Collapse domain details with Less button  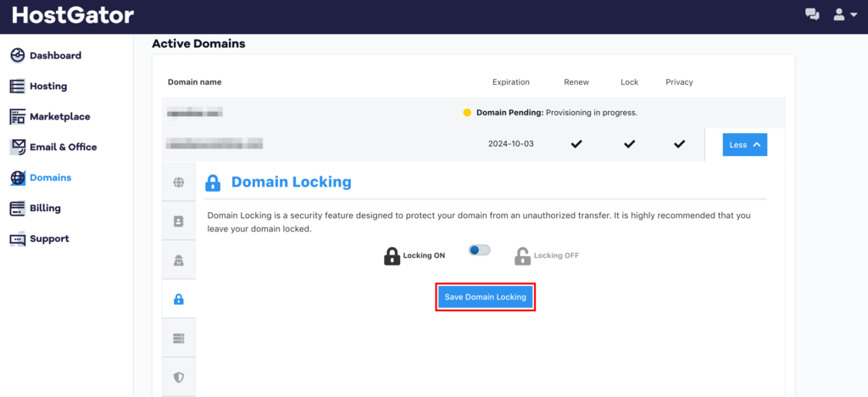[x=744, y=145]
